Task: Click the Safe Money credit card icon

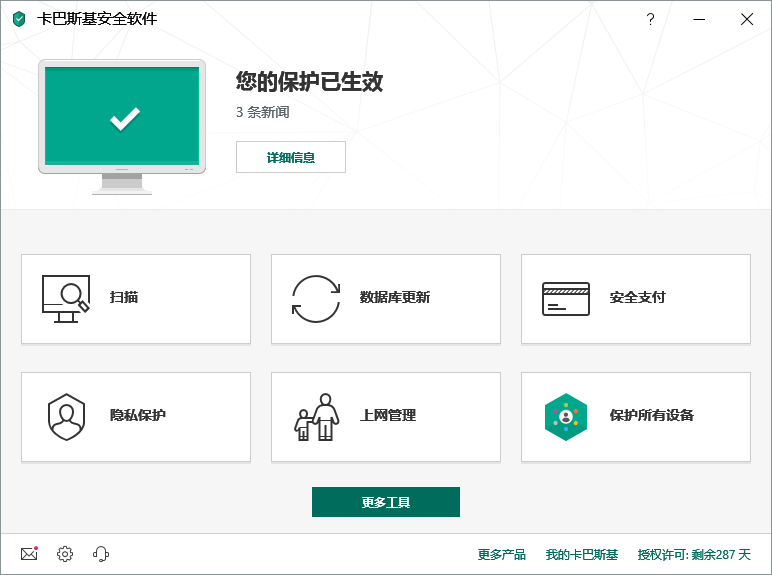Action: [x=566, y=298]
